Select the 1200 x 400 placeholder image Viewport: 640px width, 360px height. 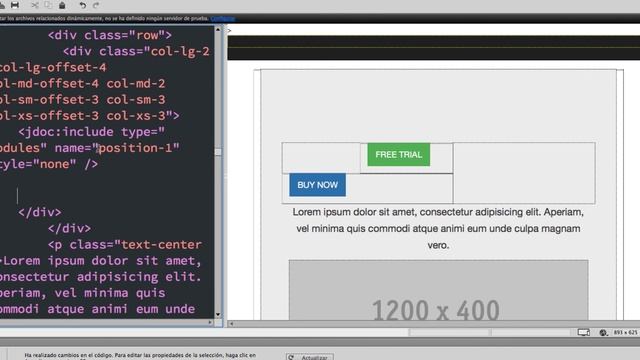438,290
